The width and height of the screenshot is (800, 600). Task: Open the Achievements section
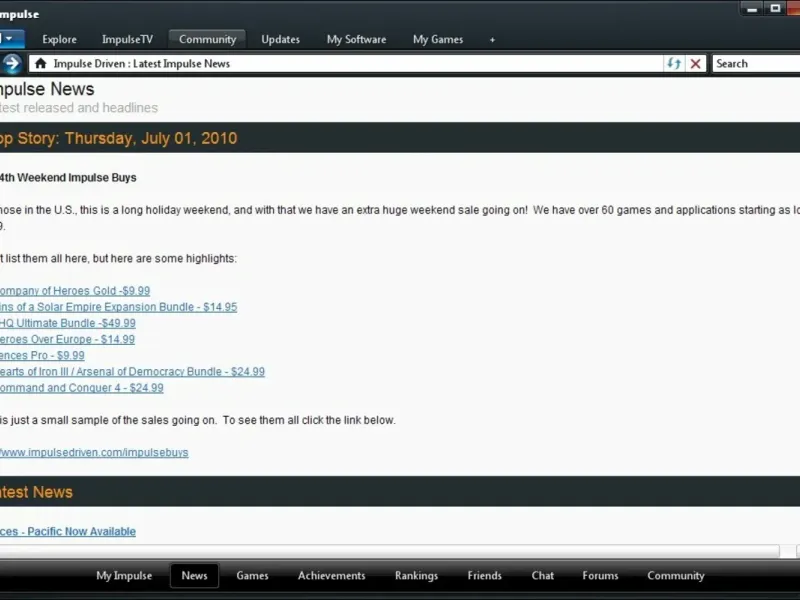click(x=332, y=576)
